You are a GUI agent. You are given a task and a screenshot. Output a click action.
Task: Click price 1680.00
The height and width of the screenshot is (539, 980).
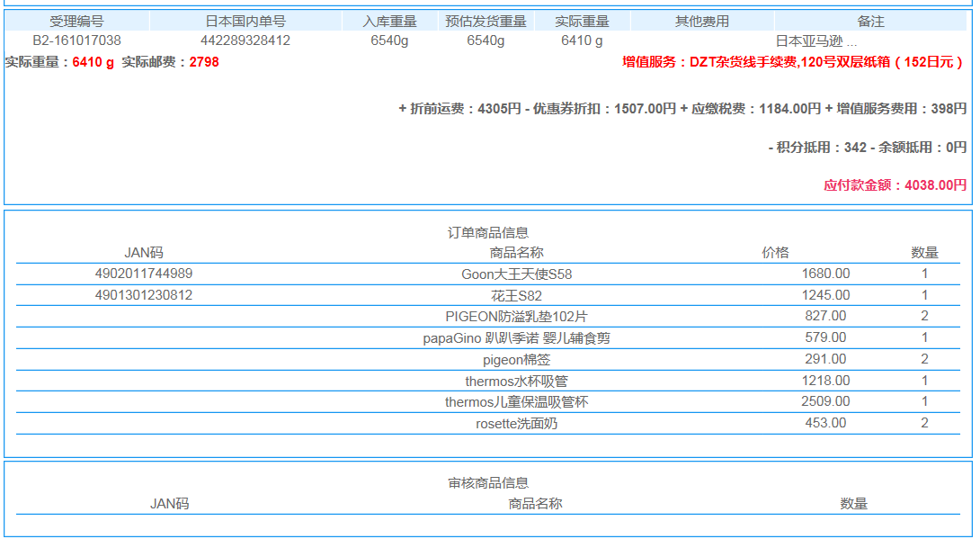point(825,274)
